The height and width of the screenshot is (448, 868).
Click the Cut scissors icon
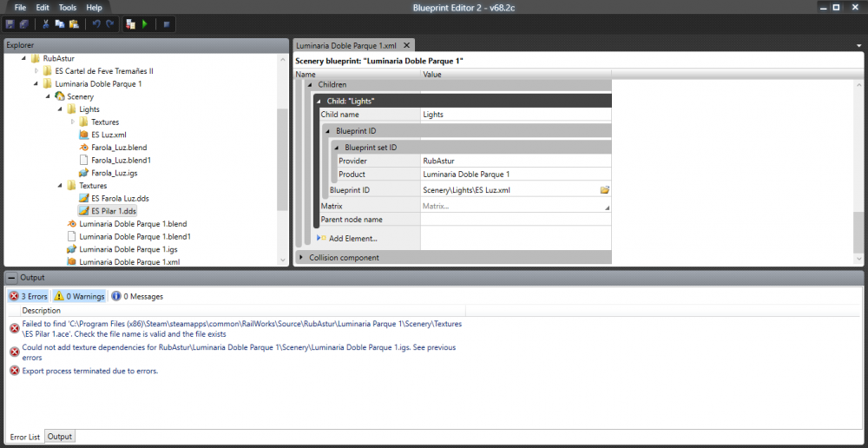(45, 23)
